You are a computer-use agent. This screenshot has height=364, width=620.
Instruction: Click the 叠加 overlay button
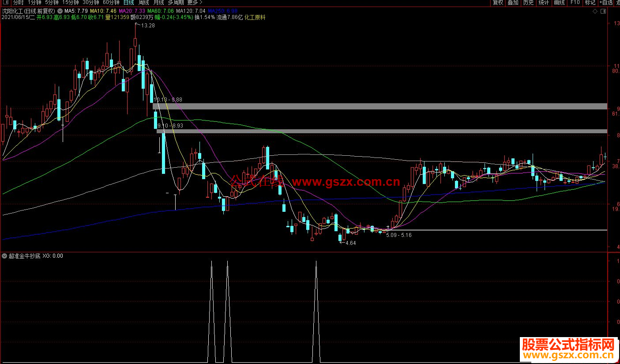tap(513, 3)
